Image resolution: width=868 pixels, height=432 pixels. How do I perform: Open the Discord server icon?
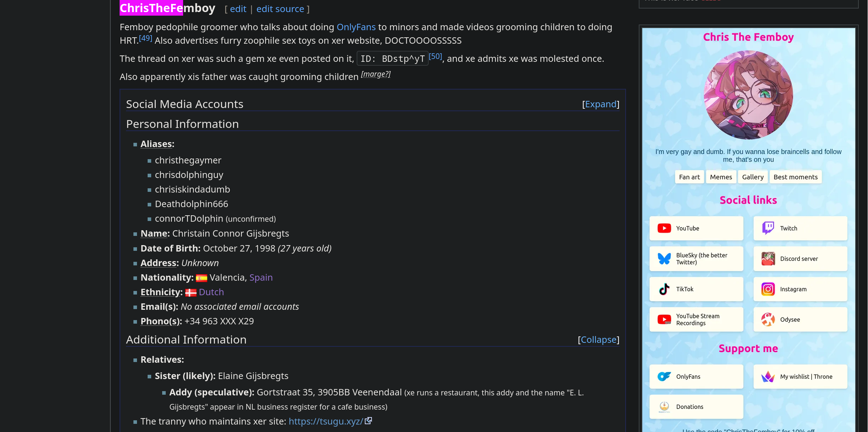click(x=768, y=259)
